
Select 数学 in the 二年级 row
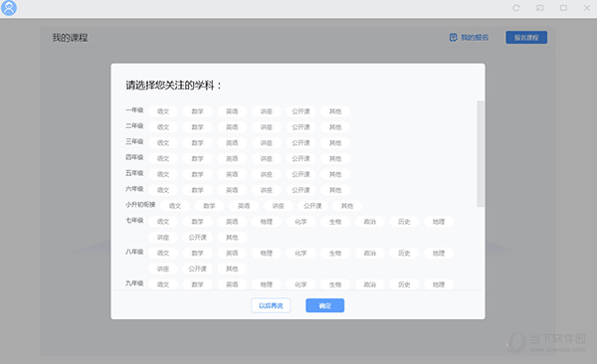click(197, 127)
